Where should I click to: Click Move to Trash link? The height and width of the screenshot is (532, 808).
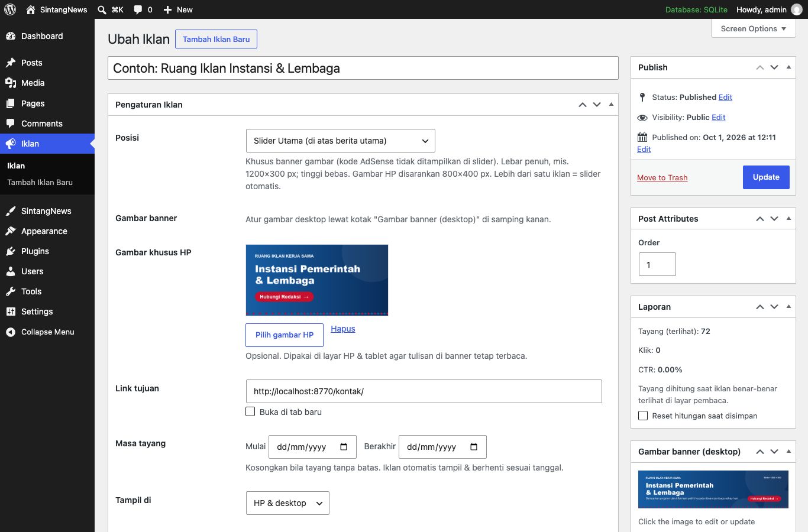(x=662, y=177)
